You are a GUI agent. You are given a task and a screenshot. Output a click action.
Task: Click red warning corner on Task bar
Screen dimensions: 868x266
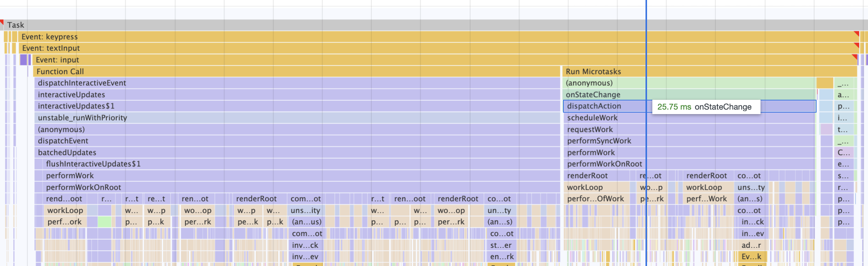(1, 22)
